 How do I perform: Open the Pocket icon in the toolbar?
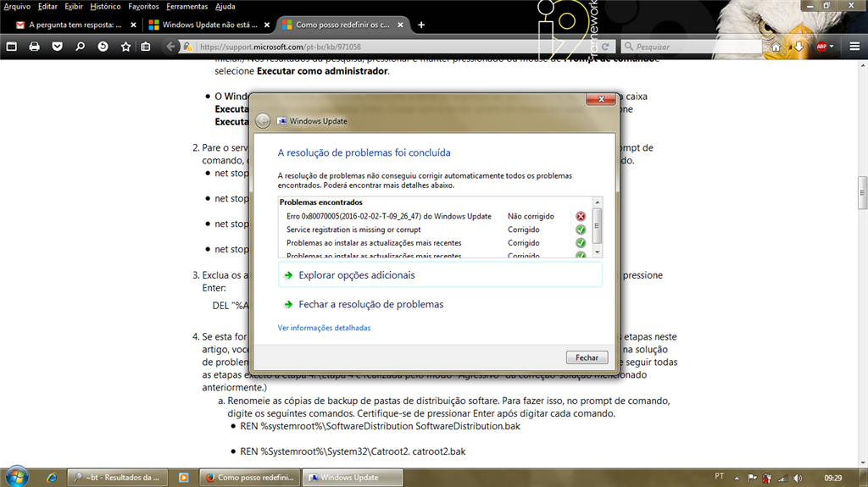point(57,47)
